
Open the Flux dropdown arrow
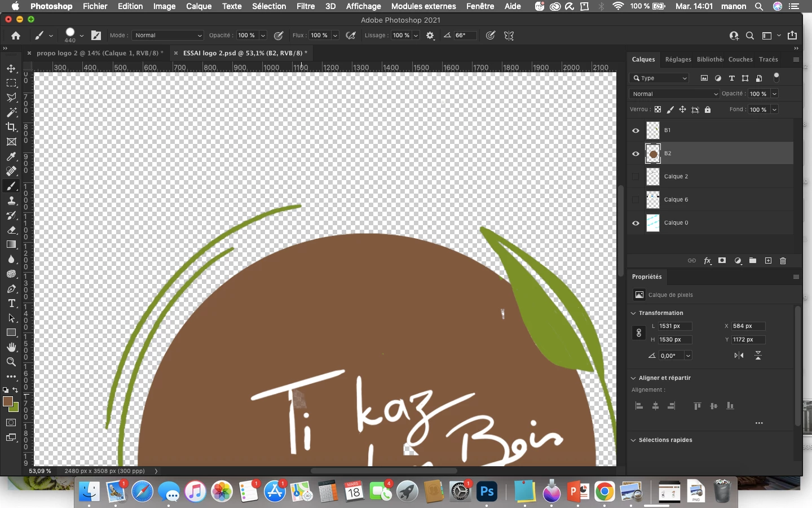[x=335, y=36]
